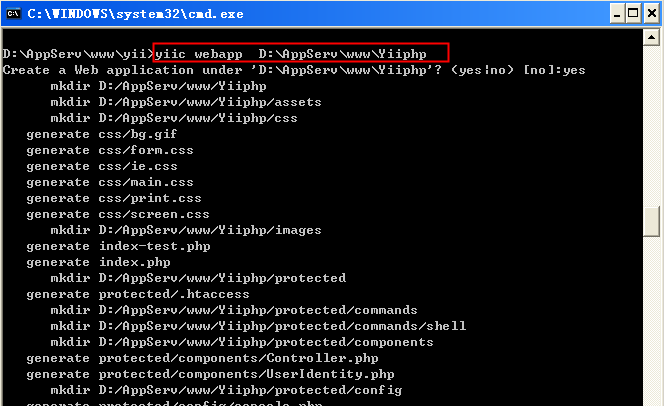Click the "components/Controller.php" line
Image resolution: width=664 pixels, height=406 pixels.
coord(188,358)
